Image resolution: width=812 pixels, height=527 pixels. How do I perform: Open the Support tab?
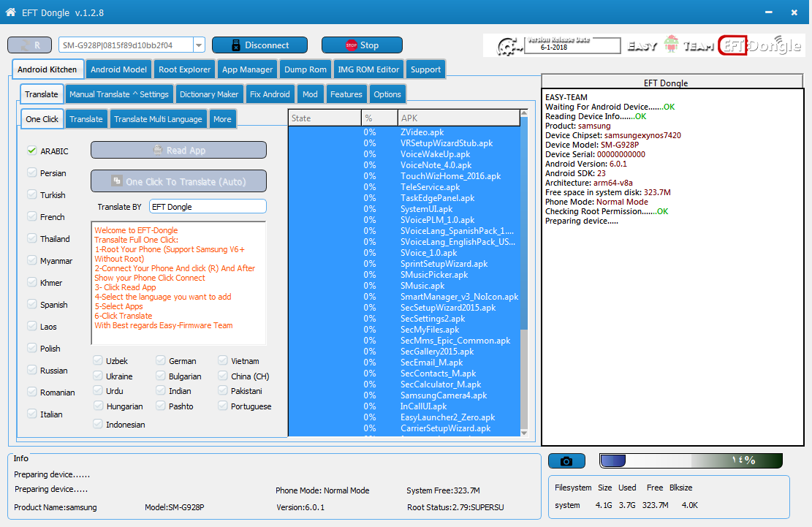[425, 69]
